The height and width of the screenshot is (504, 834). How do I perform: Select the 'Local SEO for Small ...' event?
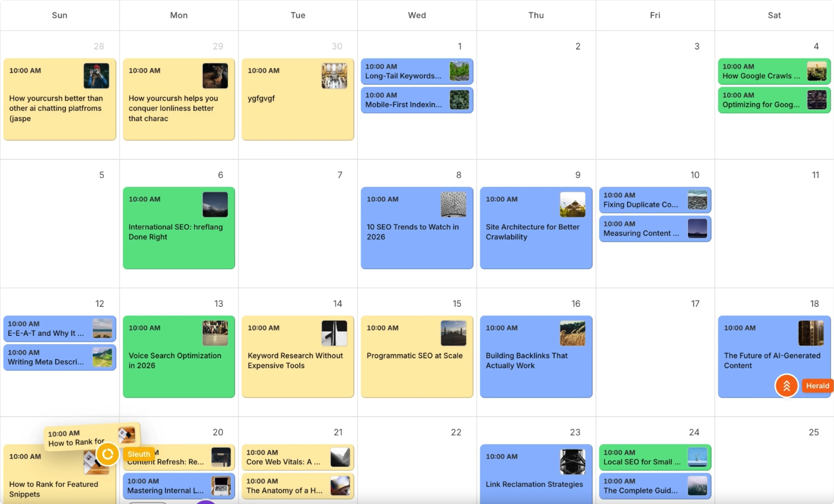(x=655, y=457)
